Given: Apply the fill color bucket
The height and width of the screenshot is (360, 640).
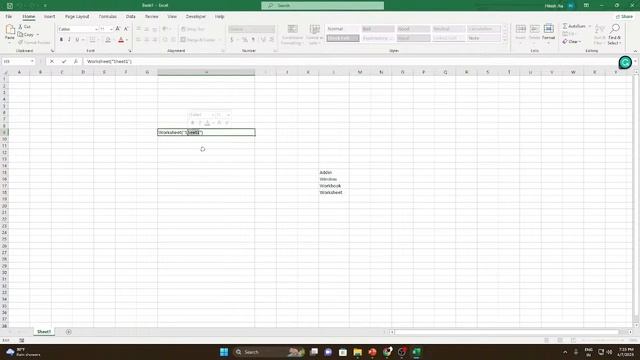Looking at the screenshot, I should (108, 40).
